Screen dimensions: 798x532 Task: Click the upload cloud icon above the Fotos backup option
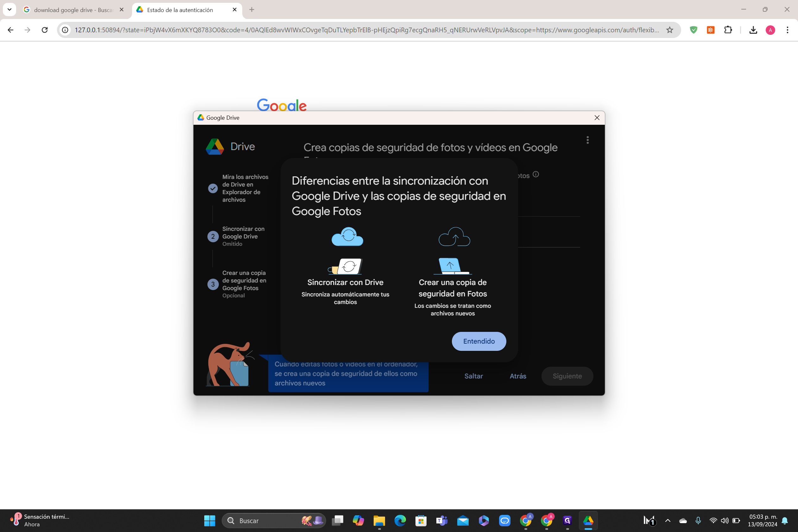454,237
